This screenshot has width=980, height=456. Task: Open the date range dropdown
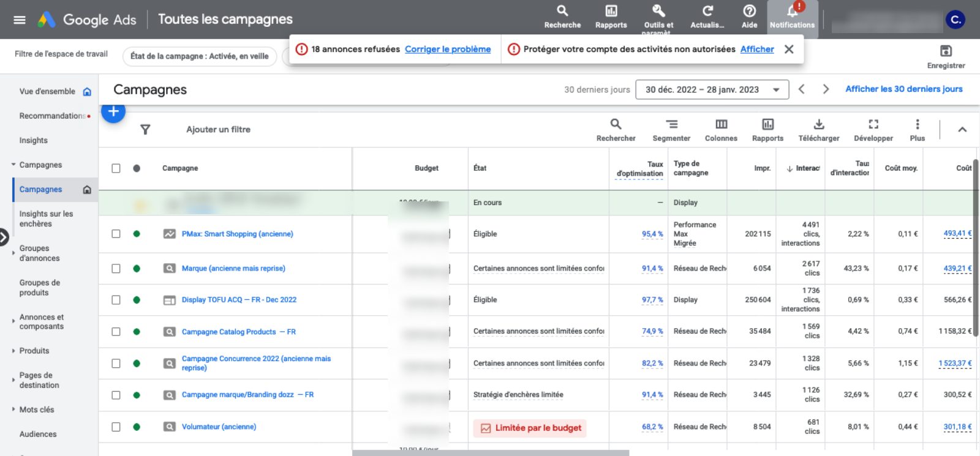pos(712,89)
